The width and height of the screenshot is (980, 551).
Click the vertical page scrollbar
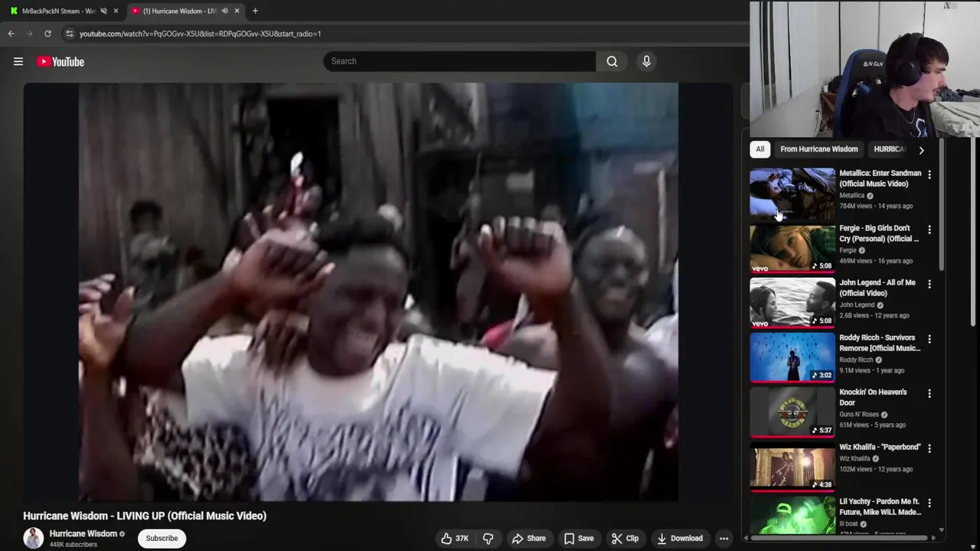[974, 233]
